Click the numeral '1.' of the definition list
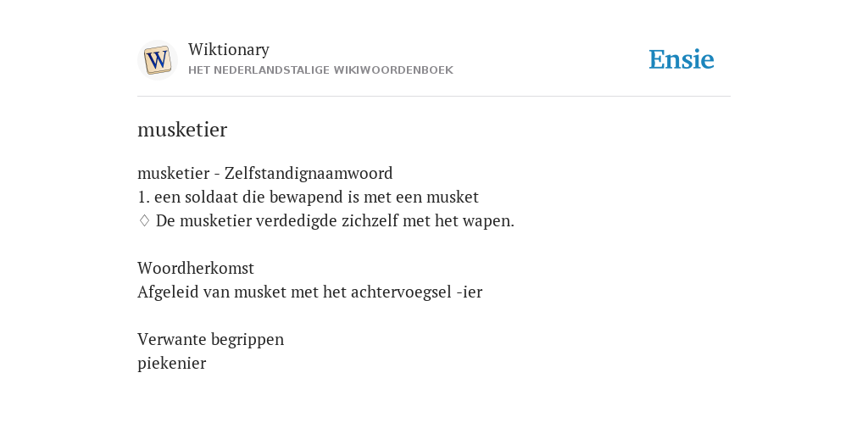The width and height of the screenshot is (868, 434). (x=143, y=197)
